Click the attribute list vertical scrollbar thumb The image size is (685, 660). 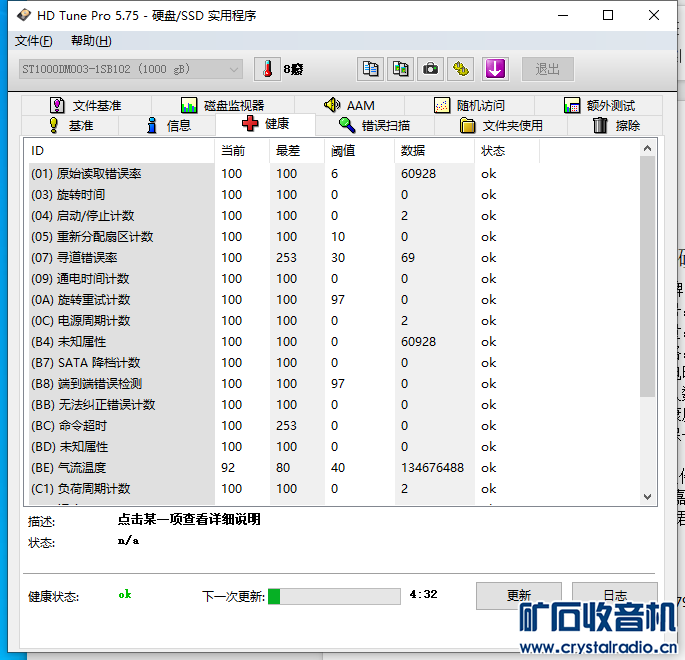point(647,276)
